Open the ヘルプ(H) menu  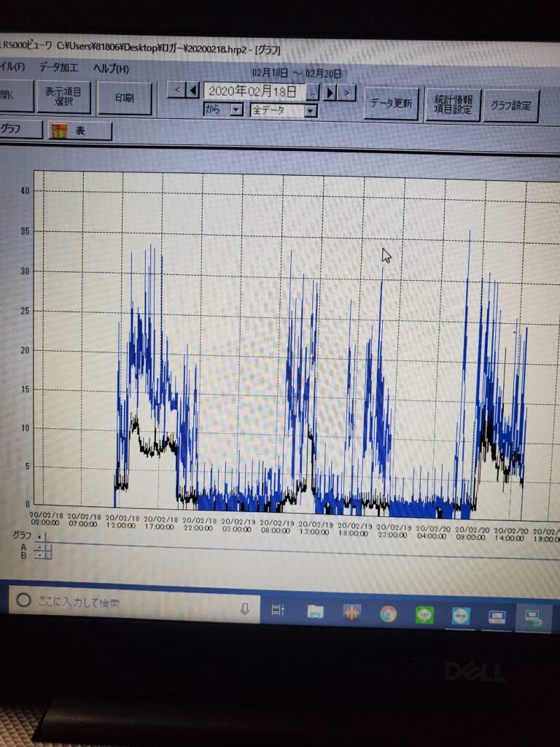click(111, 69)
